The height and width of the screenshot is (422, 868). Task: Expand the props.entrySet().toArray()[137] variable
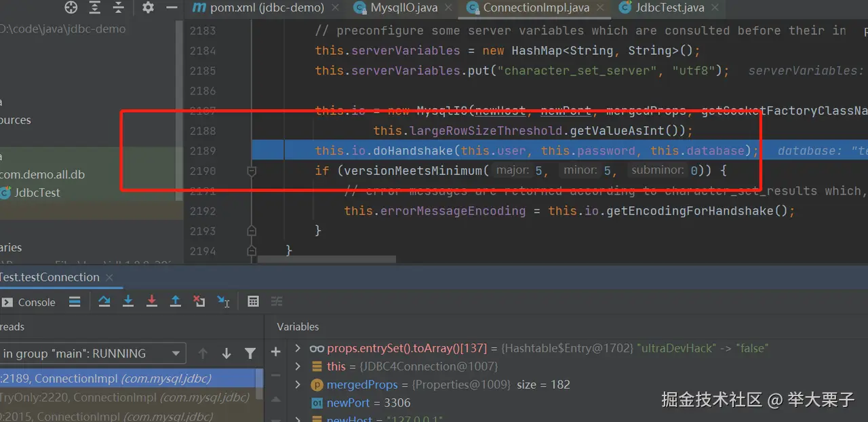pos(298,348)
